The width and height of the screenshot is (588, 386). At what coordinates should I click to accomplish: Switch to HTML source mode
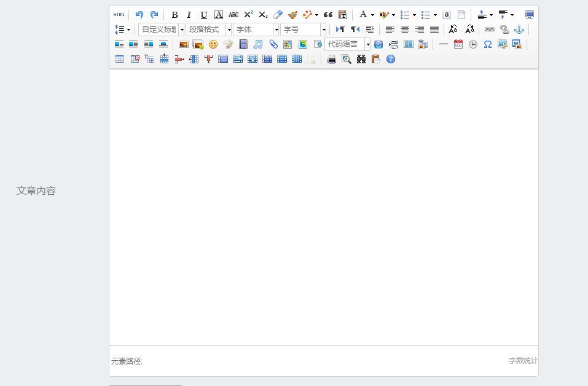coord(119,15)
